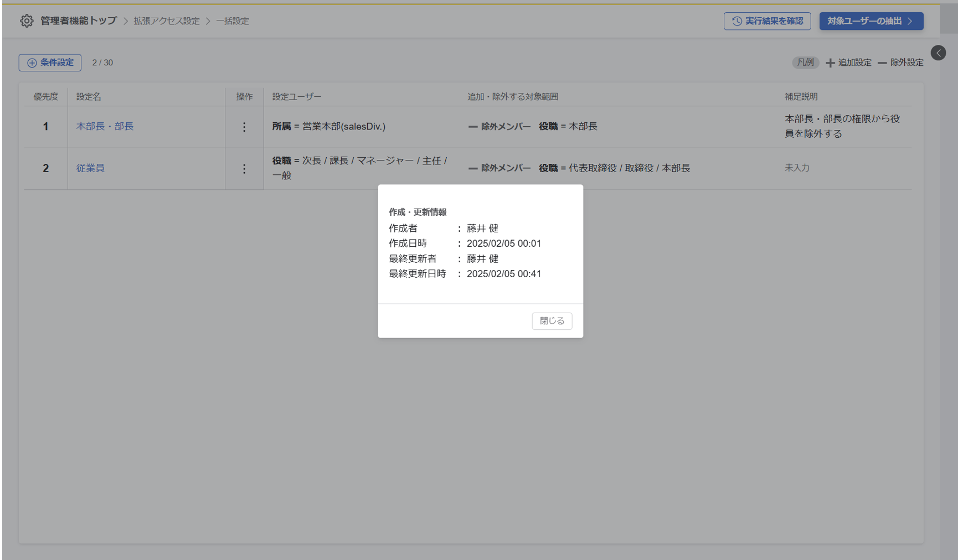This screenshot has height=560, width=958.
Task: Click 凡例 legend badge
Action: (x=805, y=63)
